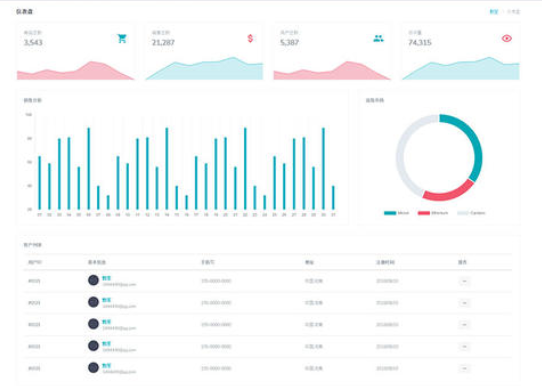Open the teal user name link in fourth row
Image resolution: width=542 pixels, height=386 pixels.
point(106,343)
